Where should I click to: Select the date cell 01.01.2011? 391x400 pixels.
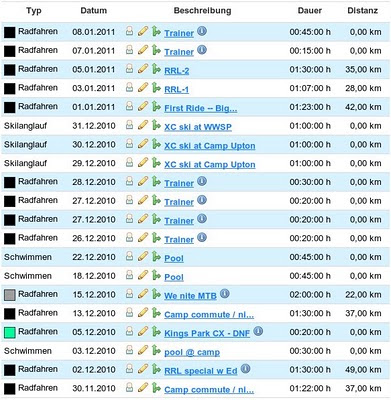(94, 107)
